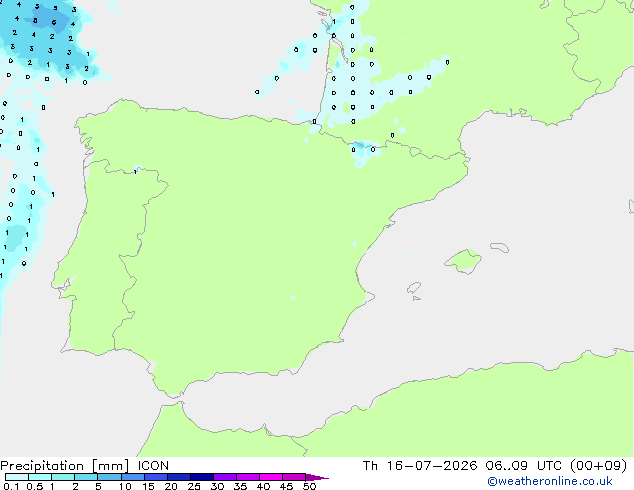The image size is (634, 490).
Task: Click the 'Th 16-07-2026' date text
Action: [420, 466]
